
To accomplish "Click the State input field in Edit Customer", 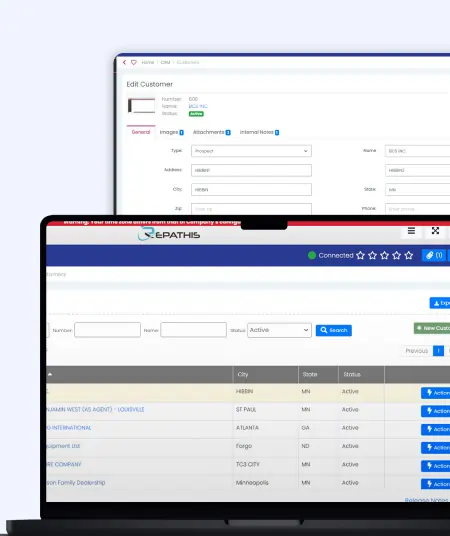I will pyautogui.click(x=418, y=189).
